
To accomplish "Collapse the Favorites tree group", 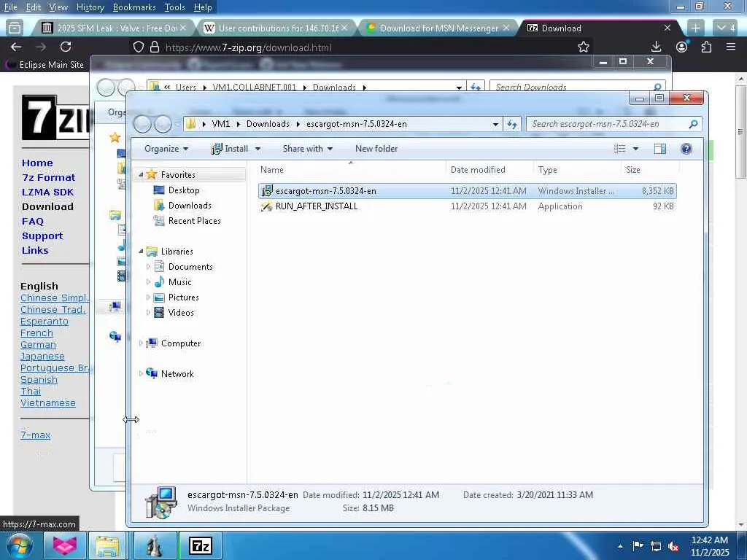I will 141,175.
